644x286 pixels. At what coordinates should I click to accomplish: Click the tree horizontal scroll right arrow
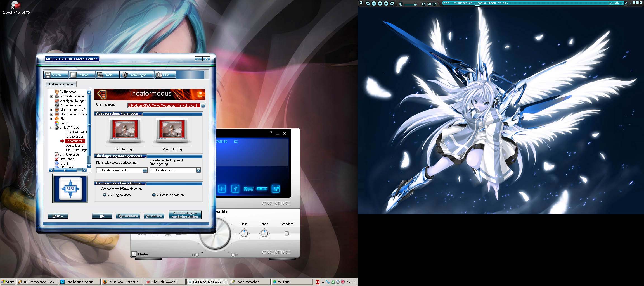(85, 170)
